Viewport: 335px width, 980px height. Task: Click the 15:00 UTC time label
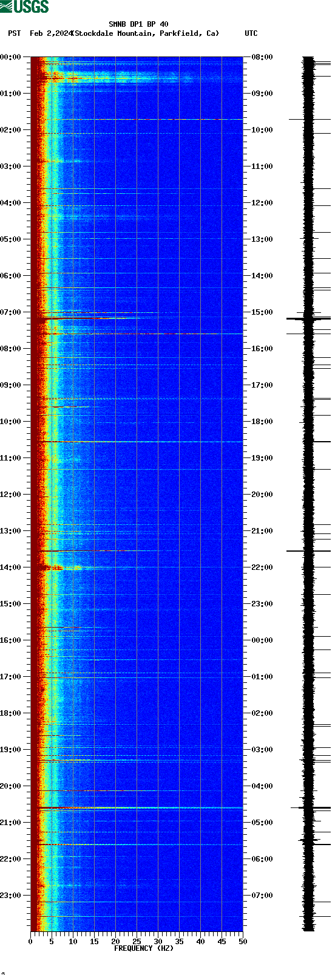coord(262,312)
